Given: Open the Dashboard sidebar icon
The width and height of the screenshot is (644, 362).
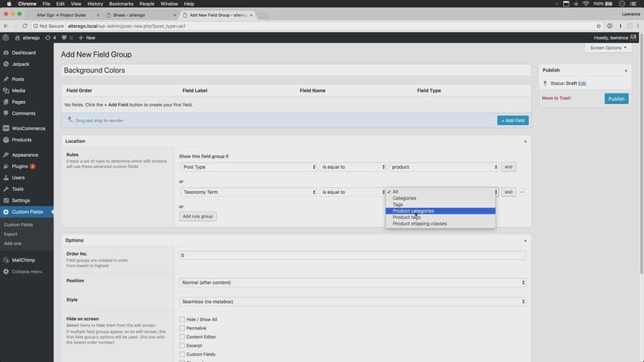Looking at the screenshot, I should 6,53.
